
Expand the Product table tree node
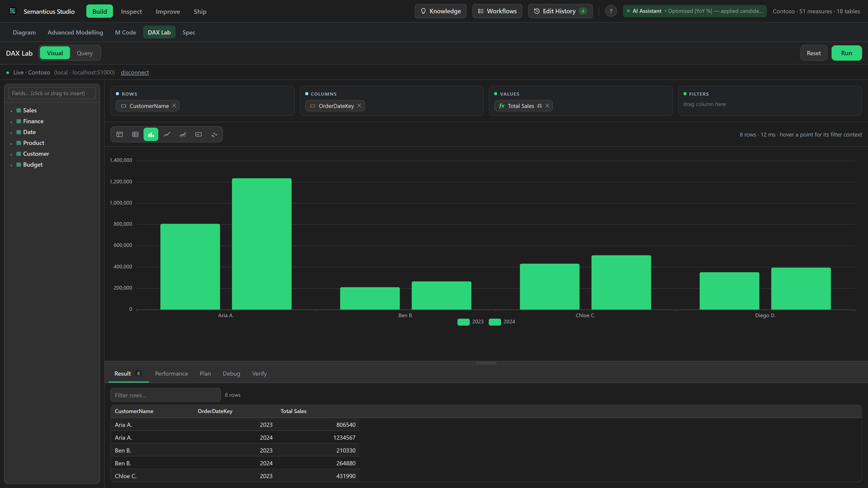click(x=11, y=143)
